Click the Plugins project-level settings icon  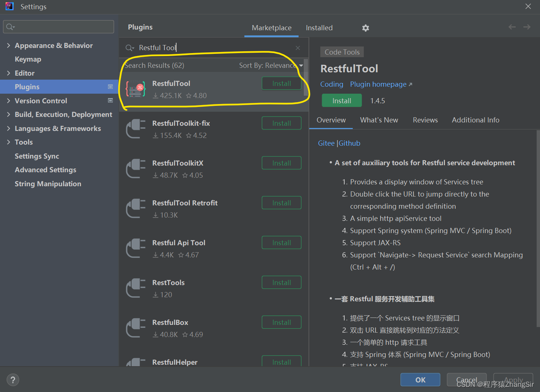[110, 87]
